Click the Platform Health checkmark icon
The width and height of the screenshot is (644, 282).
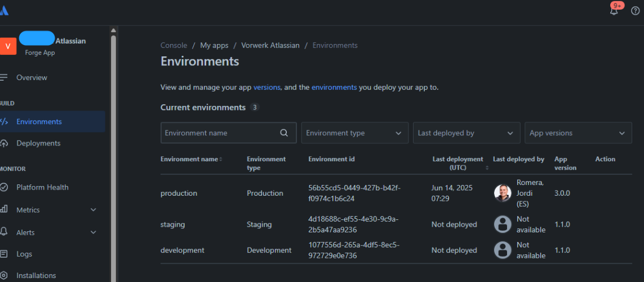[4, 187]
